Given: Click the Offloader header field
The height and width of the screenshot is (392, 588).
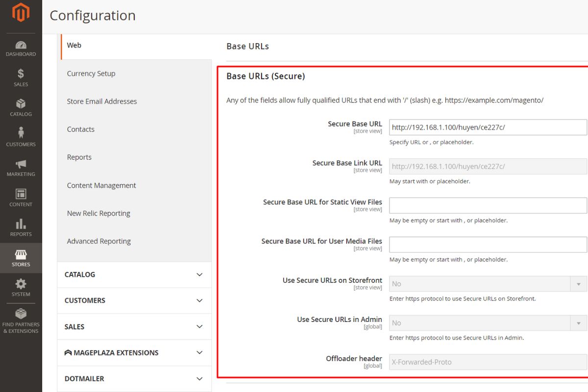Looking at the screenshot, I should [488, 362].
